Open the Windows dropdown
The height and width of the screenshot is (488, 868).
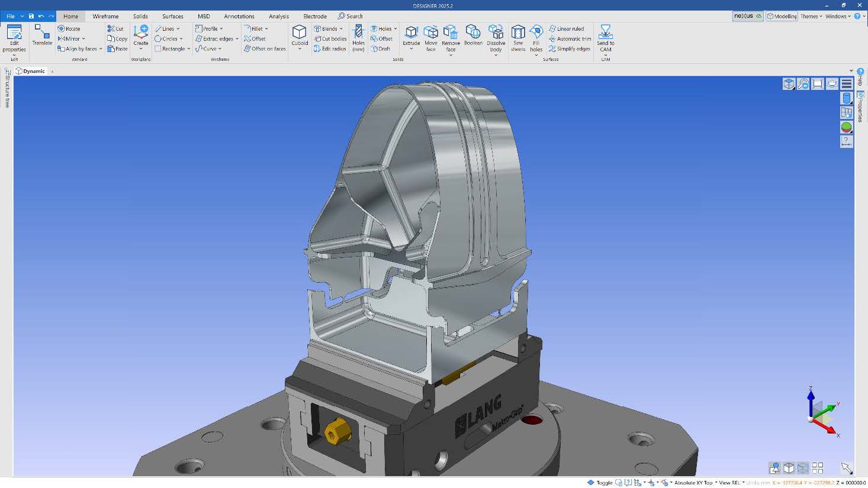coord(838,16)
